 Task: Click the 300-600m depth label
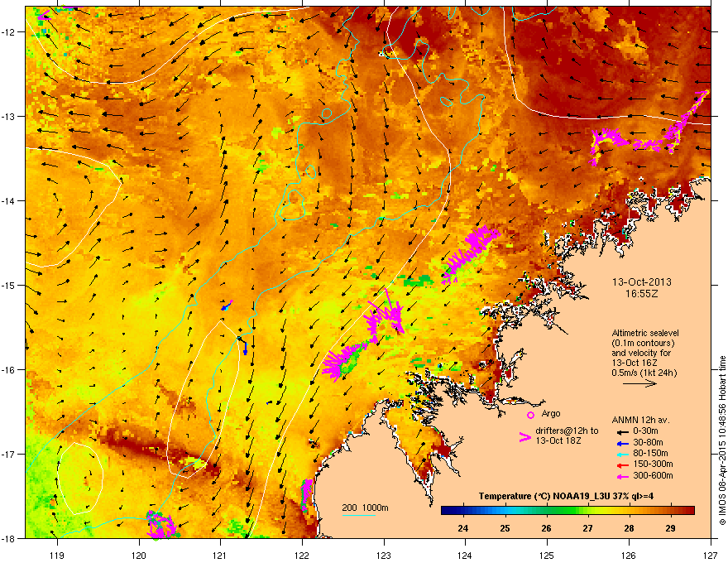[653, 475]
